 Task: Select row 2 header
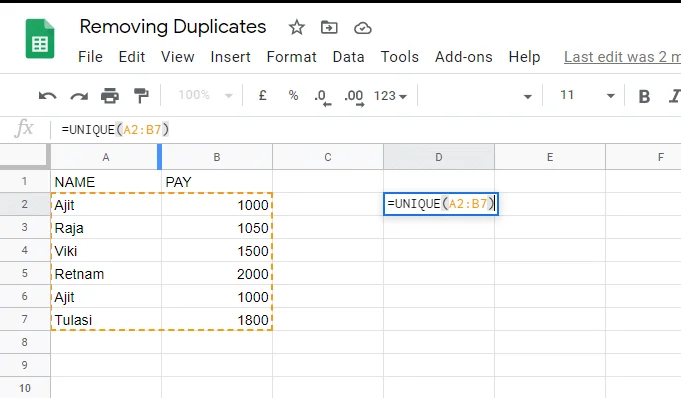[x=25, y=204]
